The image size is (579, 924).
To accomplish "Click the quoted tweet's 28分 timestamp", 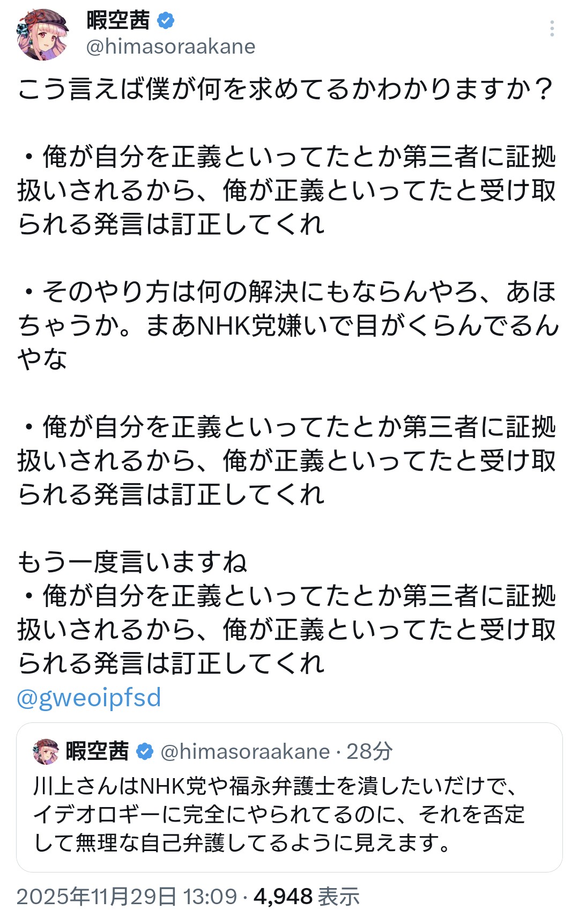I will coord(369,752).
